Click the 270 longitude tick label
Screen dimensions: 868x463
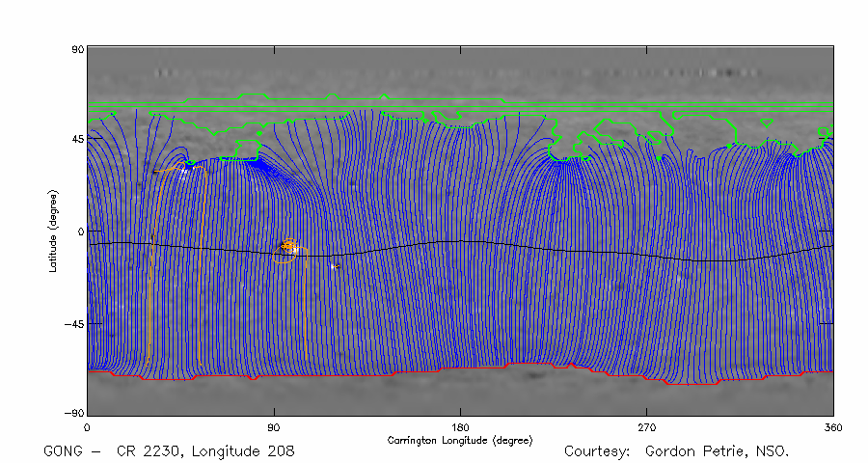[646, 426]
